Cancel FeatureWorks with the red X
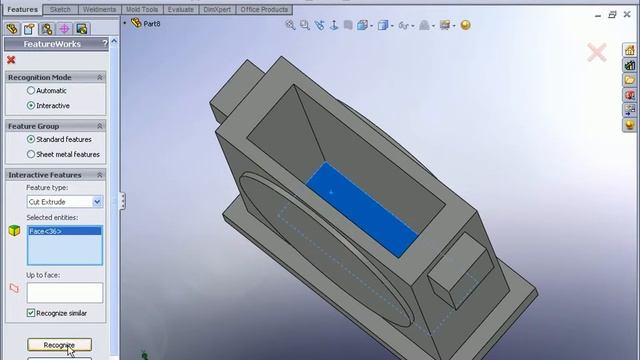640x360 pixels. coord(11,60)
